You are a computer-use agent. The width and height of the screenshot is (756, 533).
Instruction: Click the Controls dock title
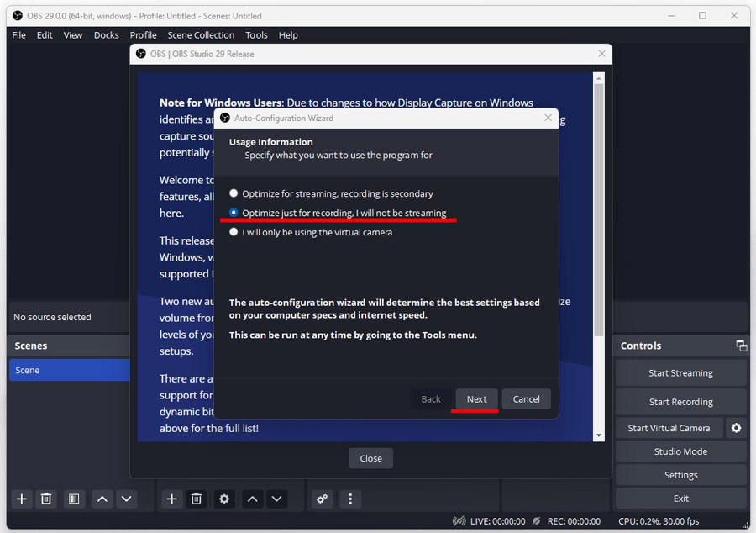(641, 346)
